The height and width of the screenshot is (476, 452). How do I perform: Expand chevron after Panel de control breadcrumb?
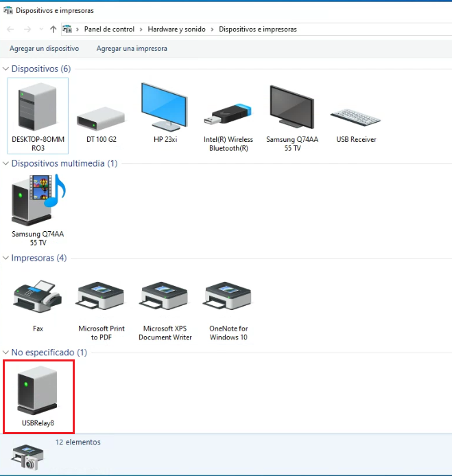coord(141,29)
